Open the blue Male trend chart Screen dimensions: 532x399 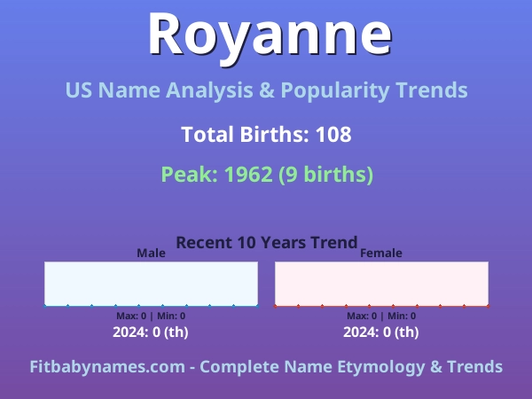pyautogui.click(x=151, y=284)
